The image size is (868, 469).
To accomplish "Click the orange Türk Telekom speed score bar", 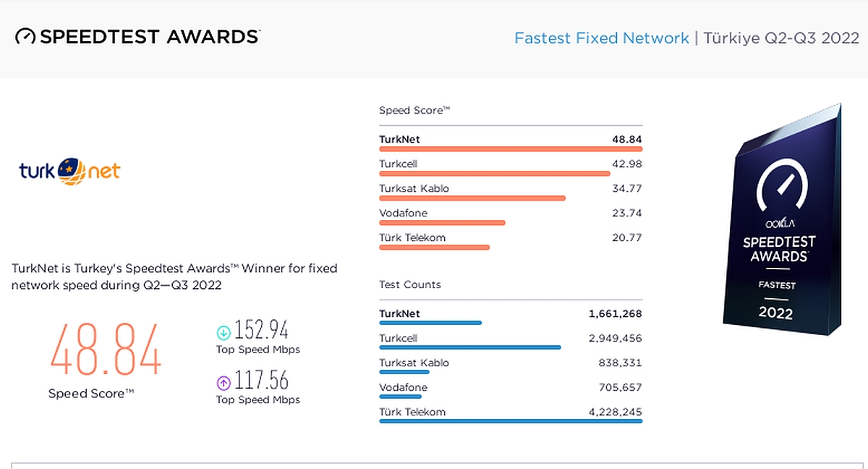I will click(x=434, y=248).
